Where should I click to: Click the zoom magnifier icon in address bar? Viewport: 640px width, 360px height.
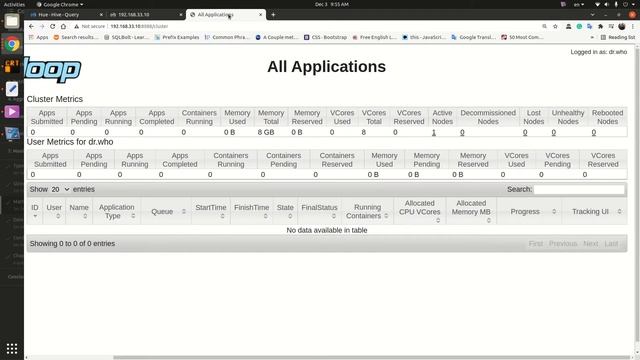pyautogui.click(x=544, y=26)
